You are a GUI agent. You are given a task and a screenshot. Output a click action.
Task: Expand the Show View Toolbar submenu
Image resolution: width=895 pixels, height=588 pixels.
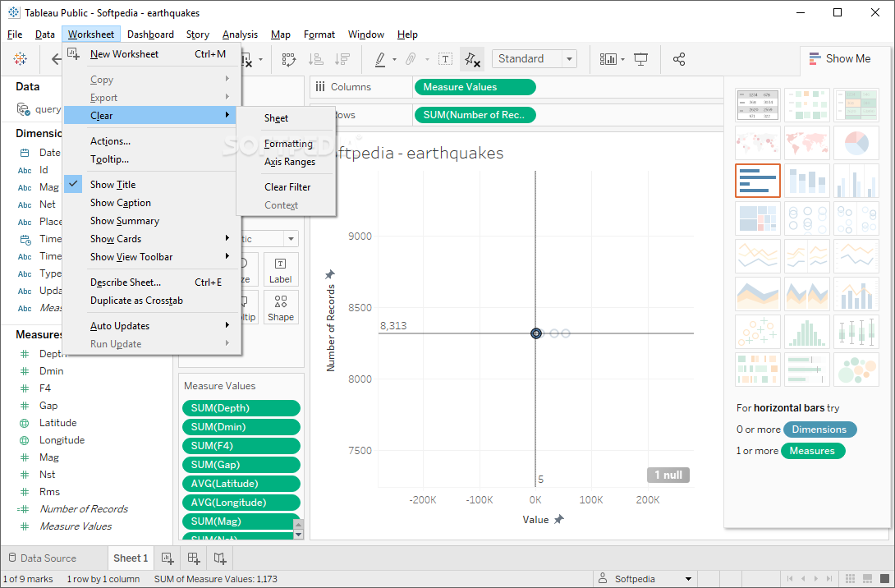click(150, 257)
